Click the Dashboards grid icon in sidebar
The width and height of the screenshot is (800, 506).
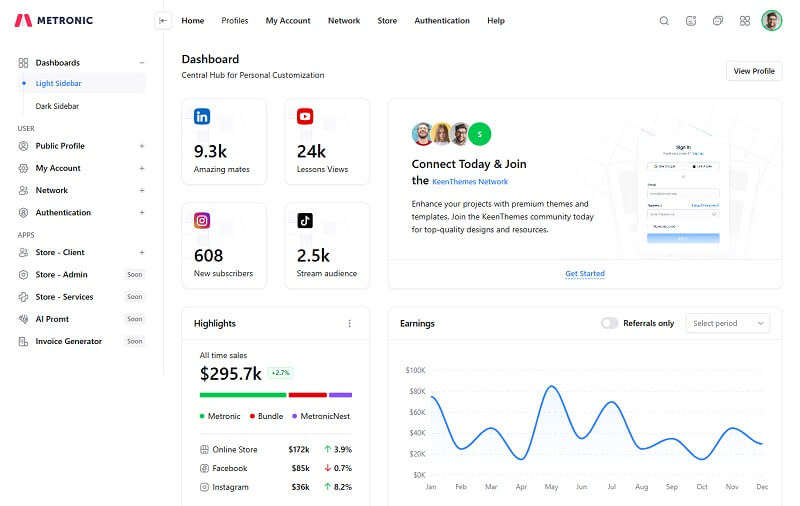click(x=23, y=63)
